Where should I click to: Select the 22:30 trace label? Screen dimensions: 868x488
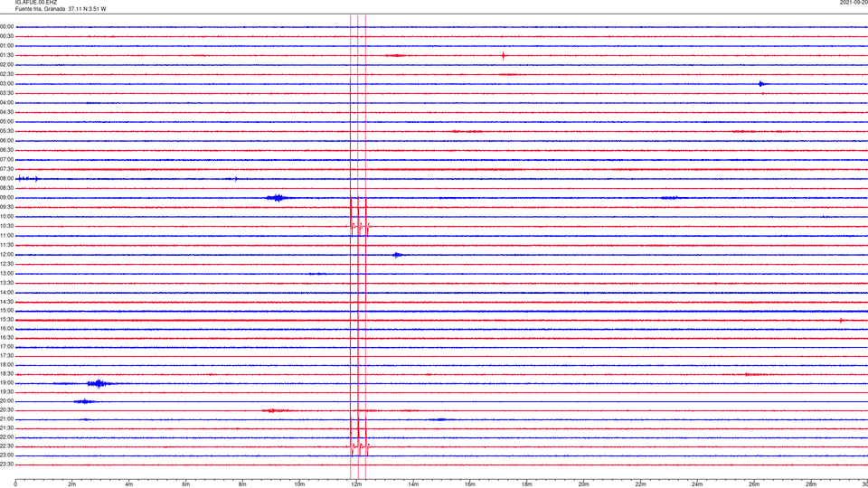pyautogui.click(x=6, y=446)
